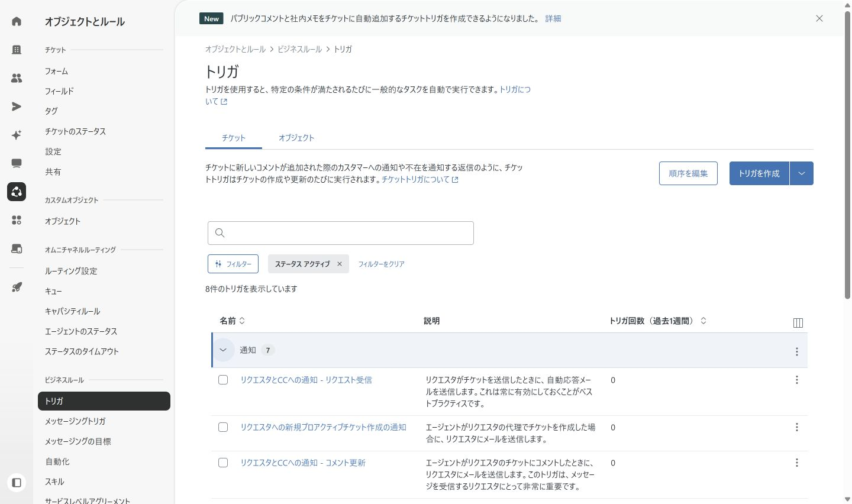Sort by 名前 column
The image size is (852, 504).
pyautogui.click(x=232, y=321)
